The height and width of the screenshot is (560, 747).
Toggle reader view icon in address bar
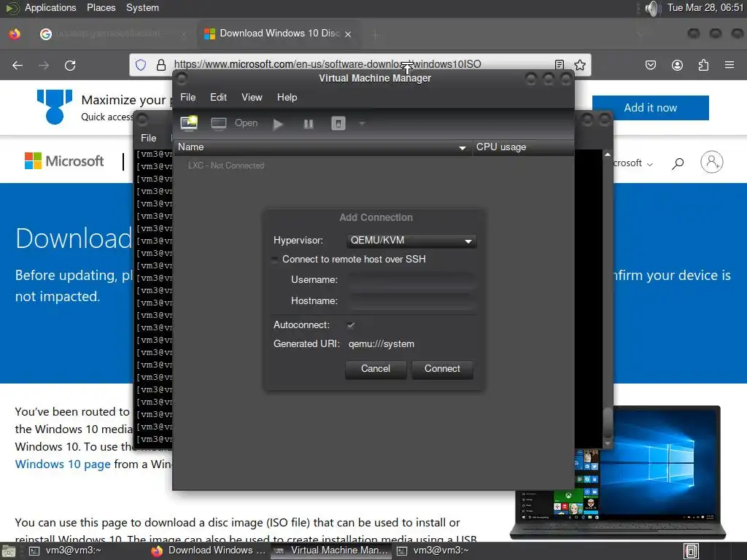pos(560,65)
